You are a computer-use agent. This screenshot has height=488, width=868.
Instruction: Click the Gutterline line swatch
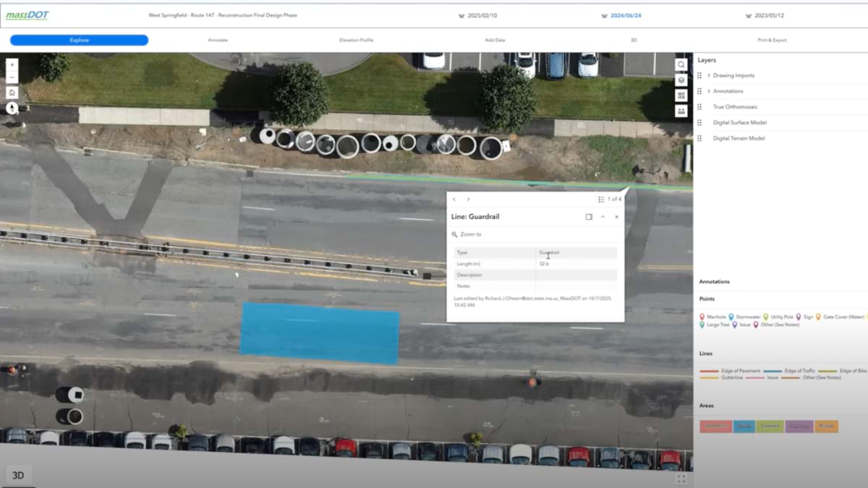(x=710, y=377)
